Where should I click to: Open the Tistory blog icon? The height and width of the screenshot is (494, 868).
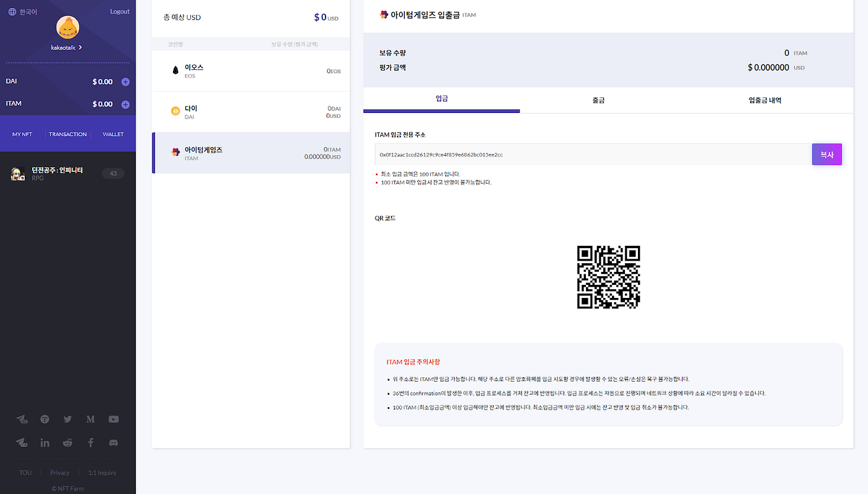pos(45,420)
